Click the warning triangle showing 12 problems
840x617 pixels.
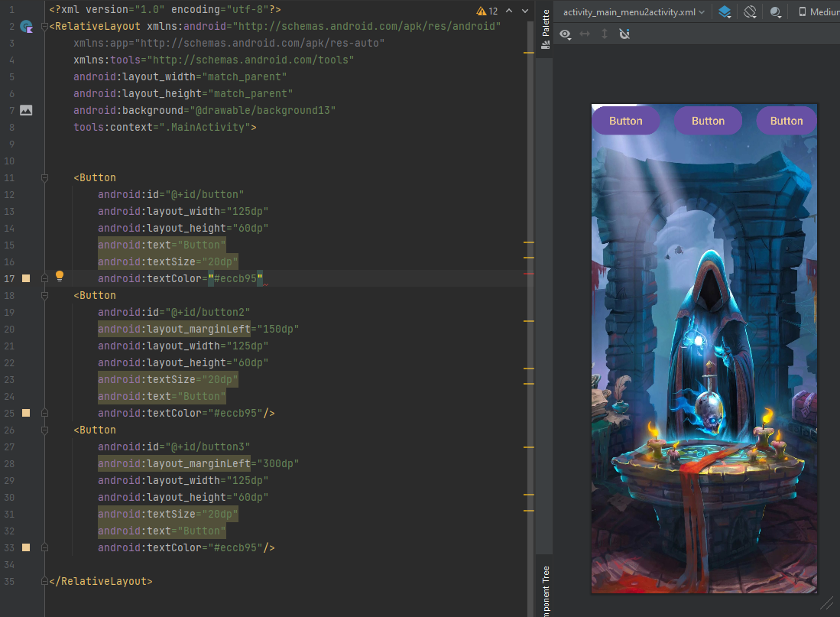(482, 11)
